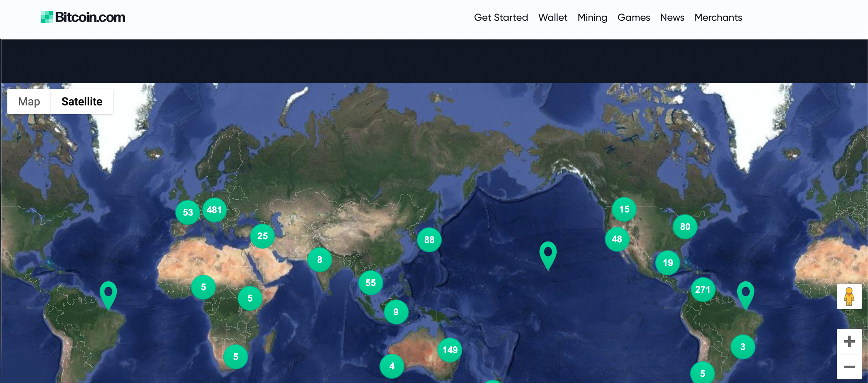
Task: Click the Wallet navigation link
Action: 552,17
